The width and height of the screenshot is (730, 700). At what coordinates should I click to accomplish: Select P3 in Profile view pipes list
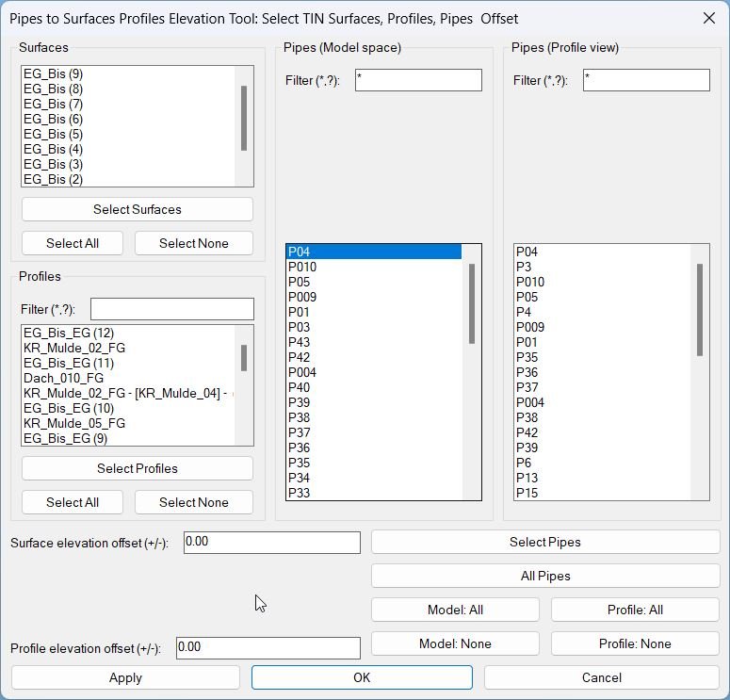coord(603,267)
